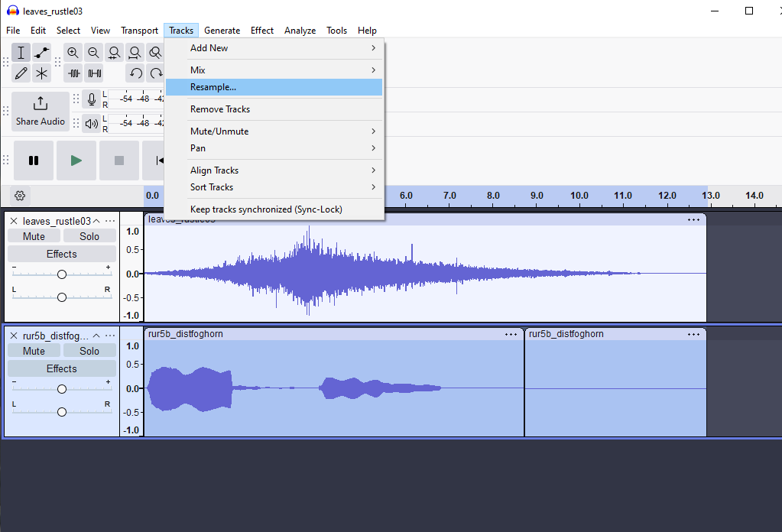Open the Edit menu
The width and height of the screenshot is (782, 532).
coord(38,31)
